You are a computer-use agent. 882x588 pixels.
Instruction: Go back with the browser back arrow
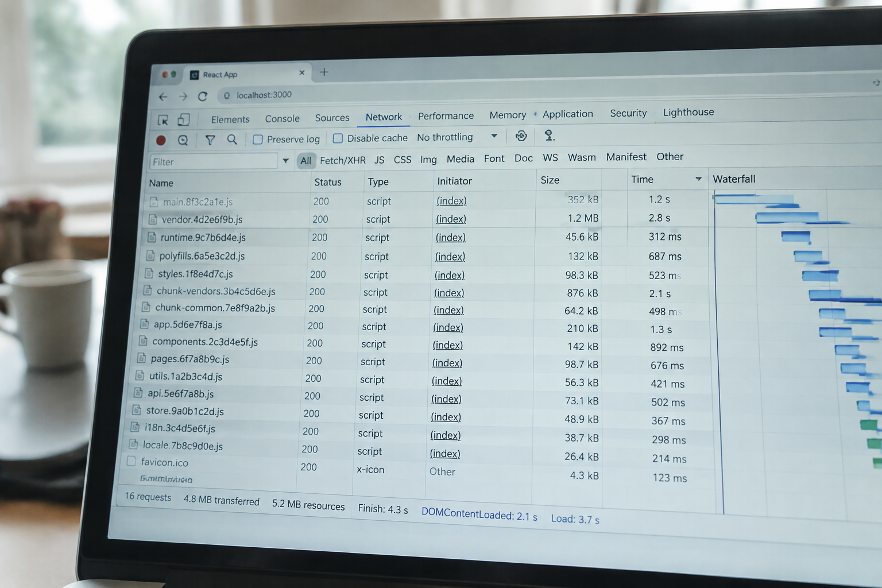163,97
